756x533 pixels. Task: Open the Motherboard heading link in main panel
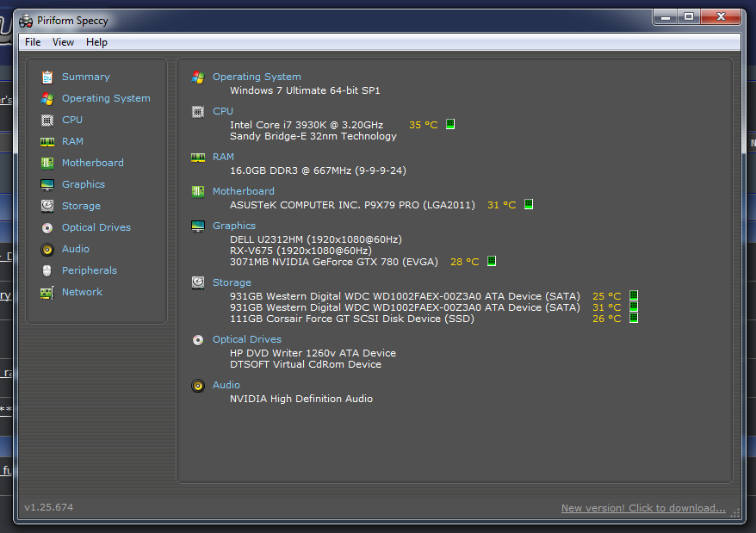pyautogui.click(x=244, y=191)
